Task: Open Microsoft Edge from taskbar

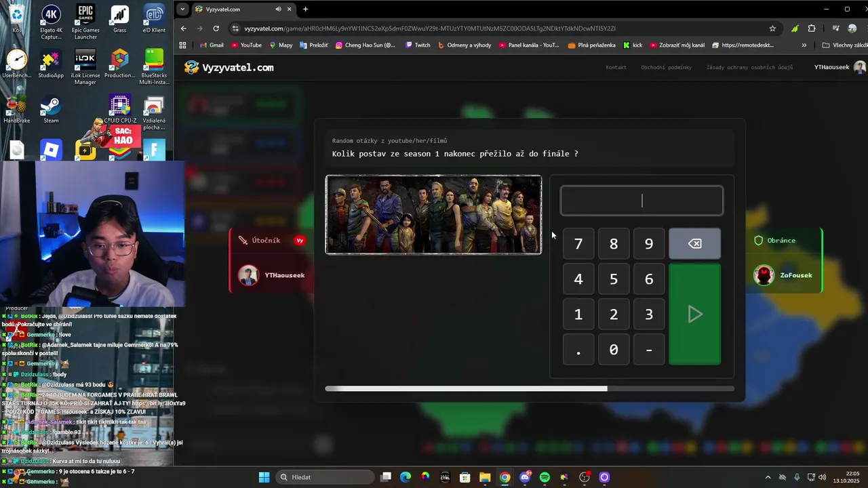Action: (x=406, y=477)
